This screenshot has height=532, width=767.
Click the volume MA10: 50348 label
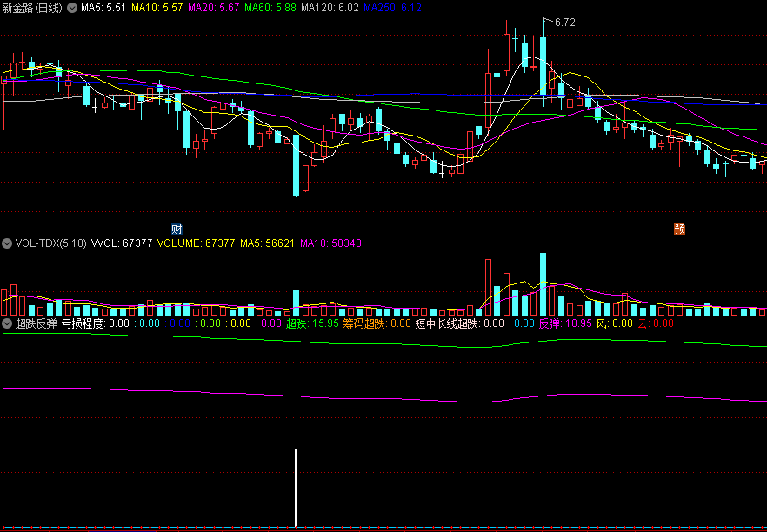pos(330,243)
